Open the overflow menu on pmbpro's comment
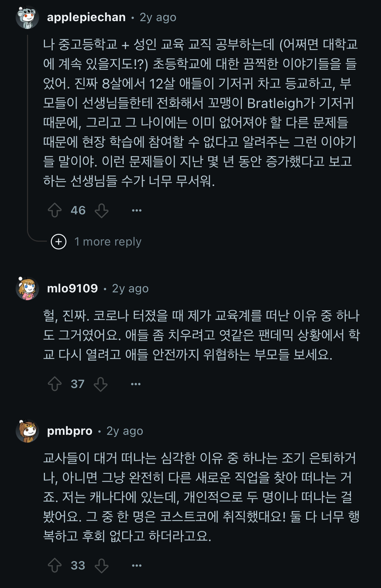This screenshot has width=381, height=588. (x=135, y=565)
